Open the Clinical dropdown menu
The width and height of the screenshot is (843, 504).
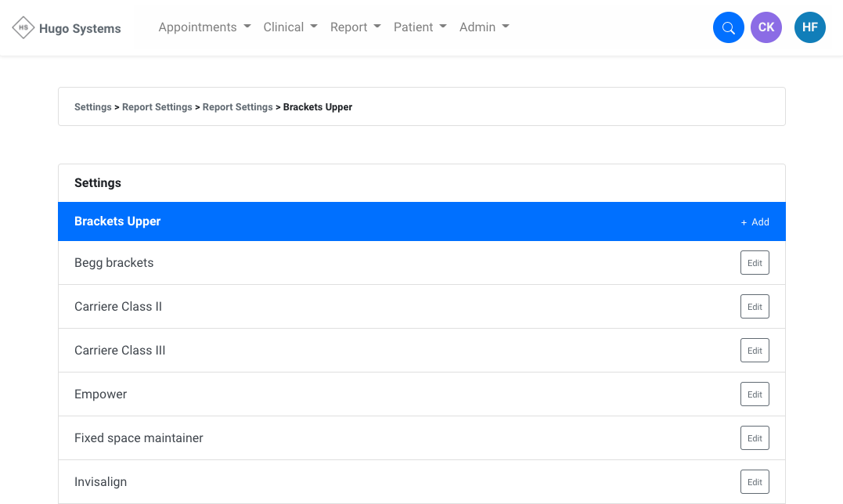pyautogui.click(x=290, y=27)
